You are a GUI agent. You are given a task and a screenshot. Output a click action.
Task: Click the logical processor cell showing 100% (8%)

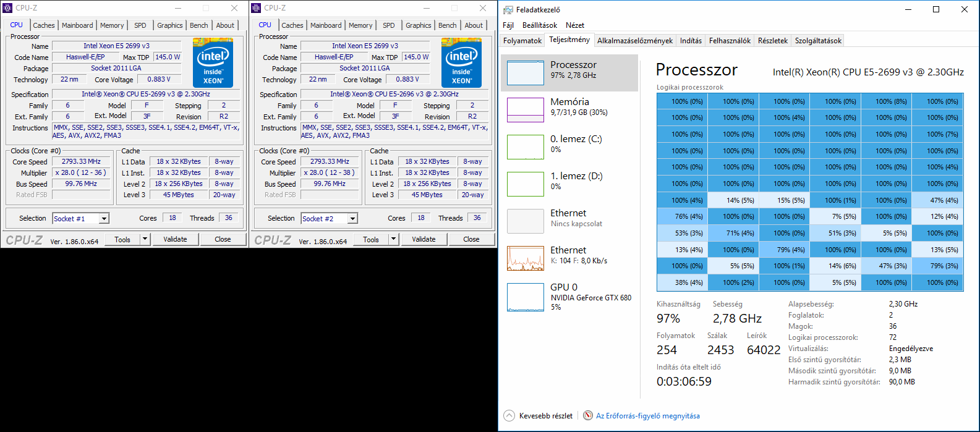(x=886, y=101)
